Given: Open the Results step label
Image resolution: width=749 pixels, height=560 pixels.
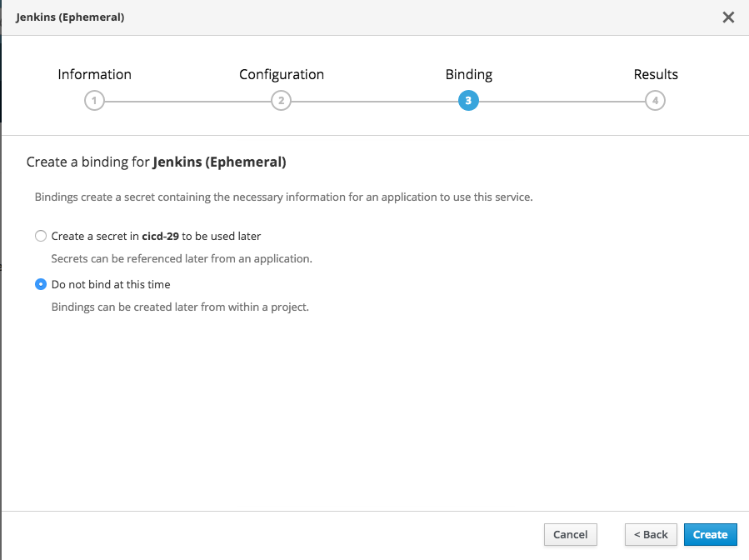Looking at the screenshot, I should [656, 74].
